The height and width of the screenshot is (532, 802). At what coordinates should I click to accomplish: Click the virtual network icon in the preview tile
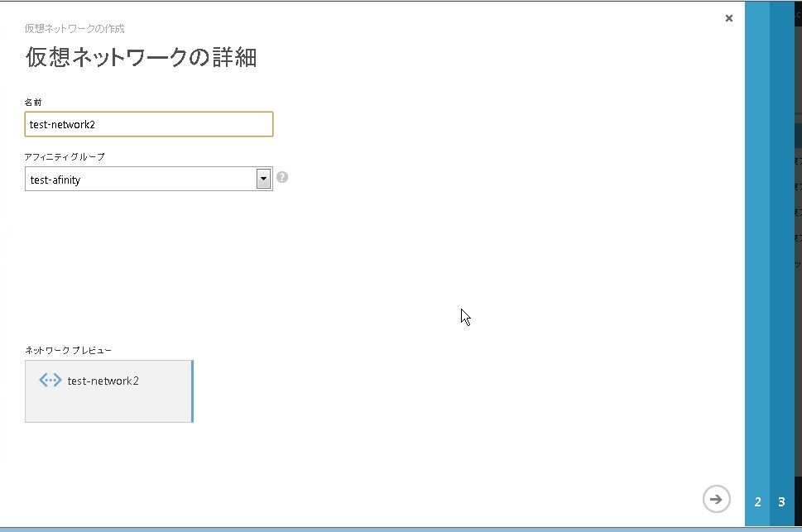(x=50, y=381)
